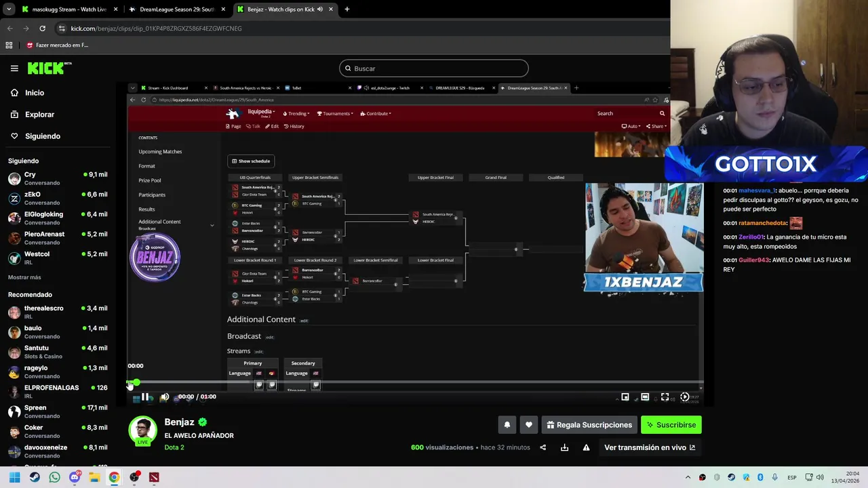Click the circular play icon beside fullscreen
868x488 pixels.
(x=685, y=397)
